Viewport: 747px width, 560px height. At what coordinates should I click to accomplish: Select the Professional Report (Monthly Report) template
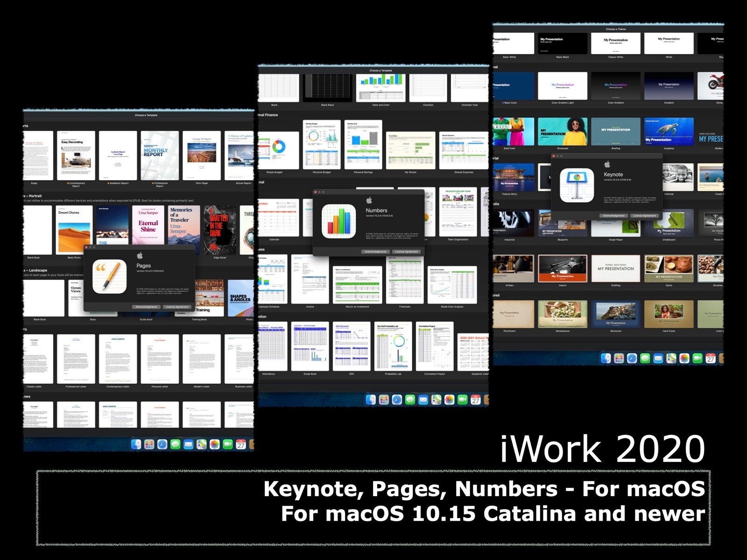click(160, 155)
